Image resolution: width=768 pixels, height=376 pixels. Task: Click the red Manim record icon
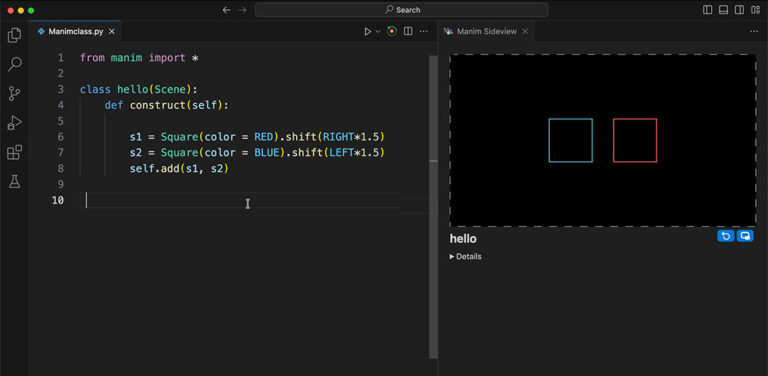pos(391,31)
